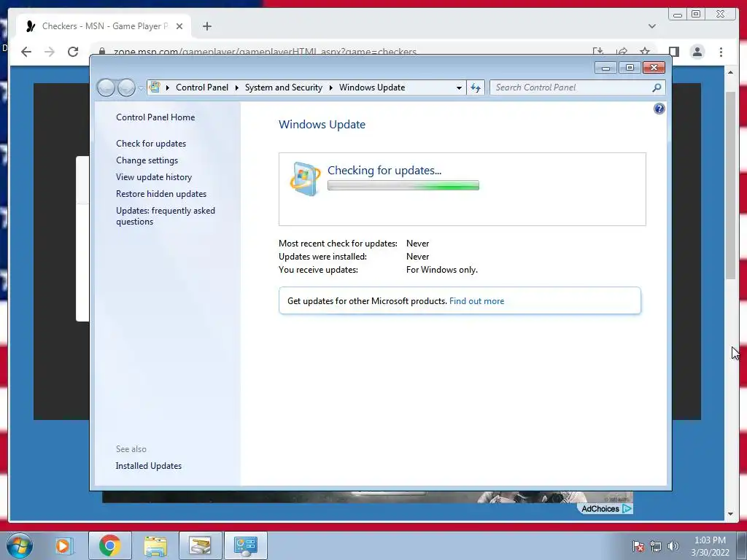Click the Most recent check for updates label
Viewport: 747px width, 560px height.
point(338,244)
